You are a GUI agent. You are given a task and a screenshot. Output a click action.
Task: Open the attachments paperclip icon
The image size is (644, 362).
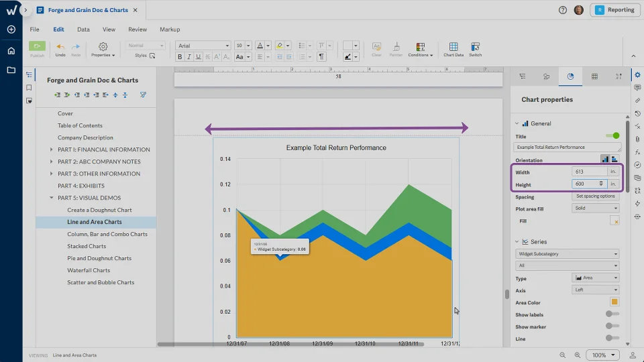coord(637,139)
